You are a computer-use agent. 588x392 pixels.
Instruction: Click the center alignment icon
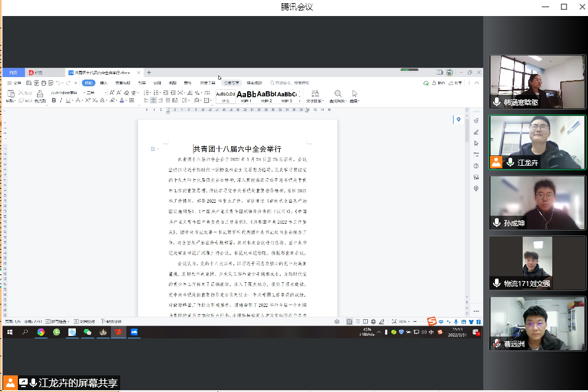coord(153,100)
